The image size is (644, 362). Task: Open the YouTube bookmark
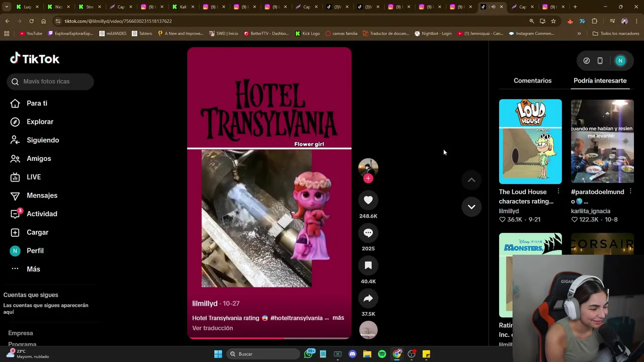(31, 33)
